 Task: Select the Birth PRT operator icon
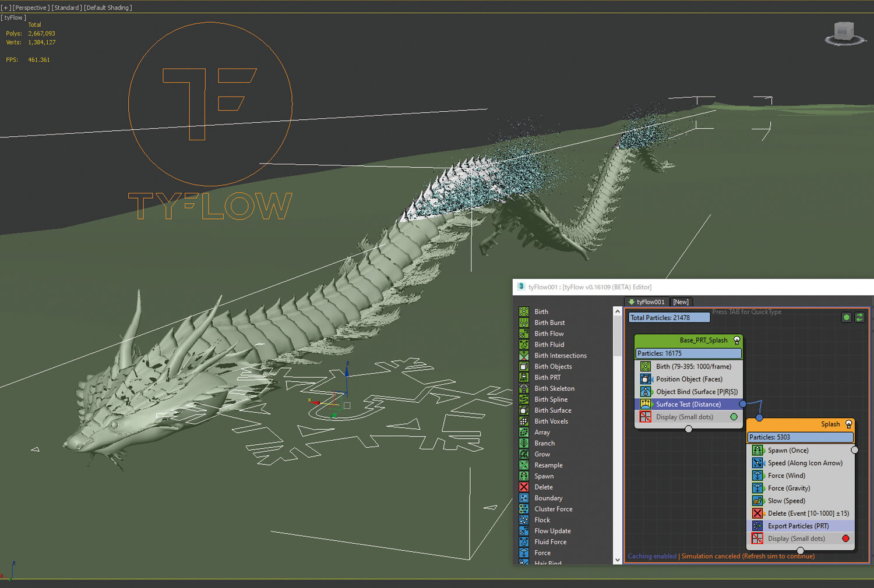(524, 377)
